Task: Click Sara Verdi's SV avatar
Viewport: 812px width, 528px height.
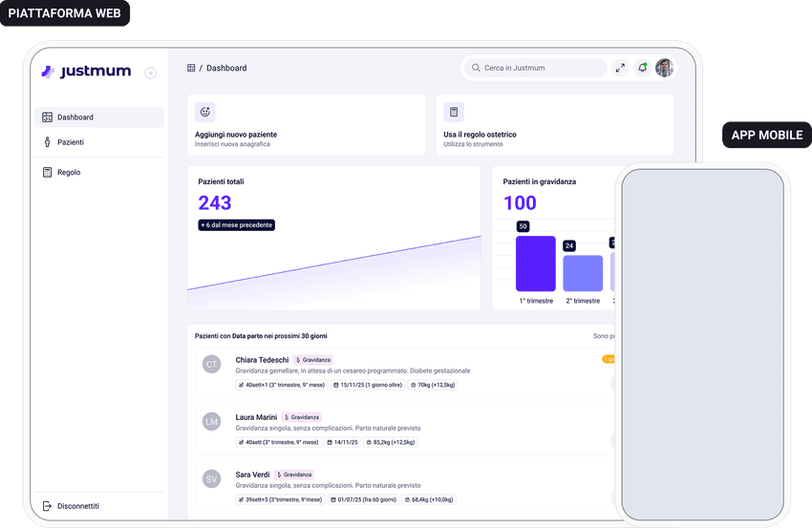Action: click(212, 478)
